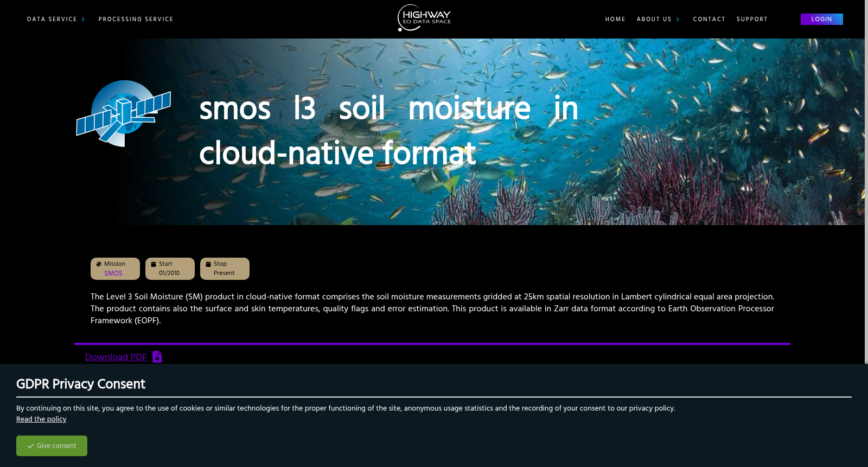
Task: Expand the About Us chevron
Action: [678, 20]
